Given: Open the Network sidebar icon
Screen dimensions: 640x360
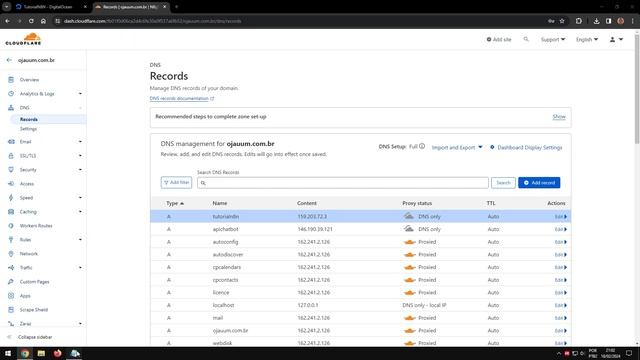Looking at the screenshot, I should tap(11, 253).
